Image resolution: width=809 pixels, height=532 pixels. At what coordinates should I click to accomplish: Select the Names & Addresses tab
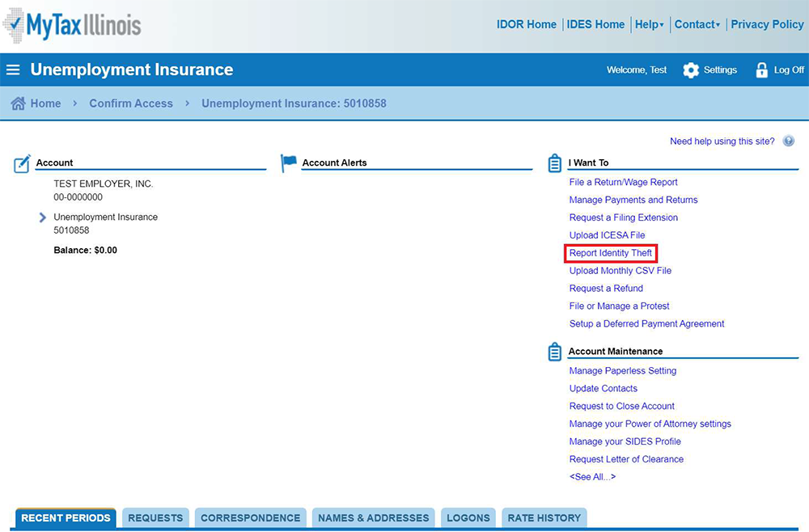point(373,518)
